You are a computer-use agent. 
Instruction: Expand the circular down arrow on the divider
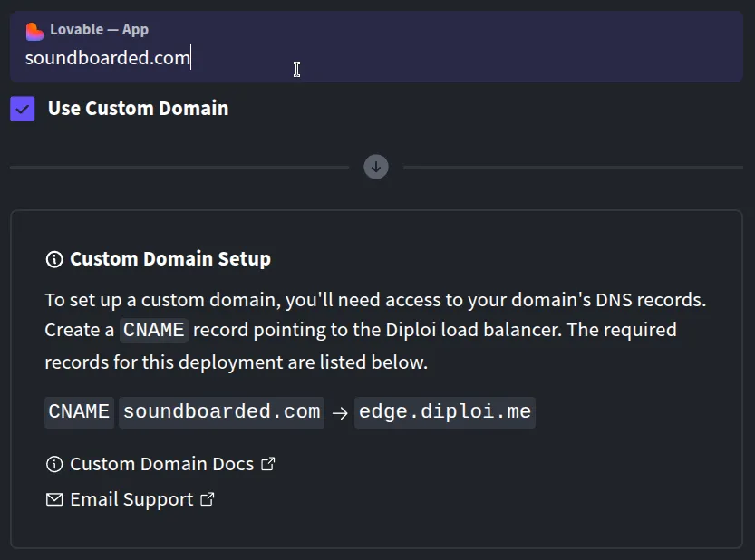click(375, 167)
